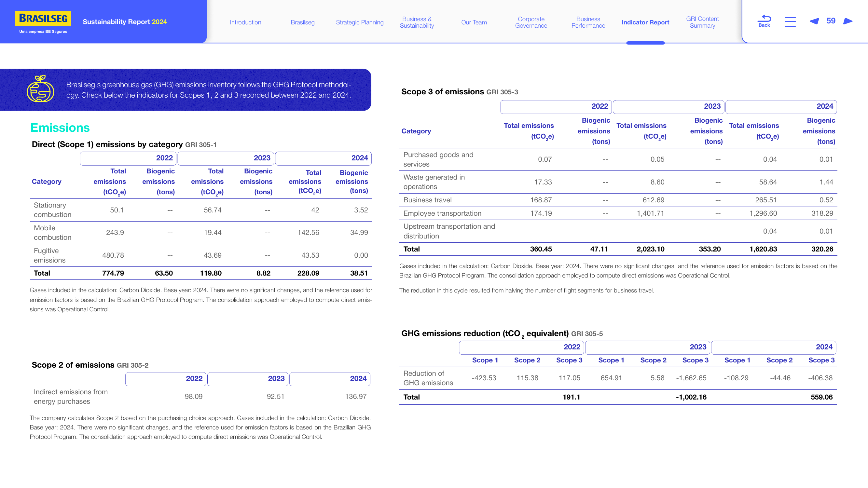Click the 142.56 mobile combustion value
Image resolution: width=868 pixels, height=488 pixels.
[308, 232]
